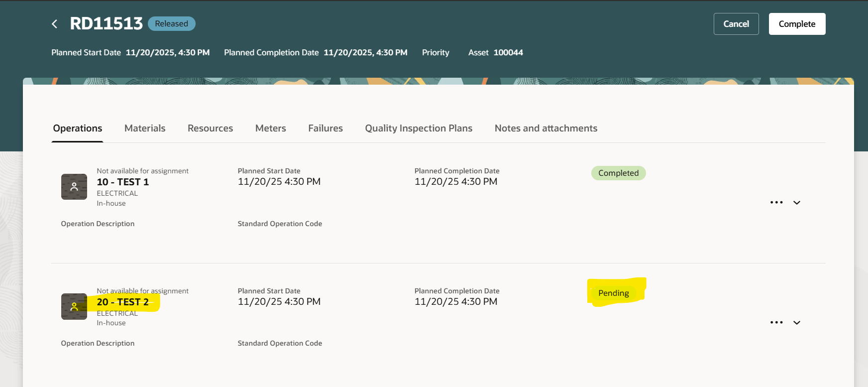
Task: Click the Pending status badge of TEST 2
Action: [613, 293]
